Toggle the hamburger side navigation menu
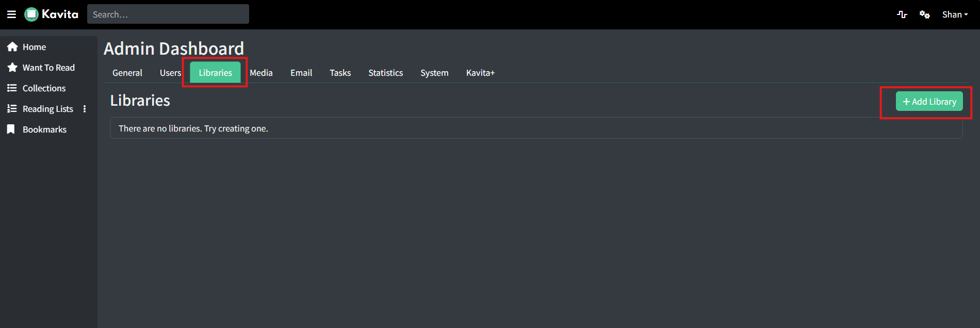This screenshot has height=328, width=980. click(x=11, y=14)
